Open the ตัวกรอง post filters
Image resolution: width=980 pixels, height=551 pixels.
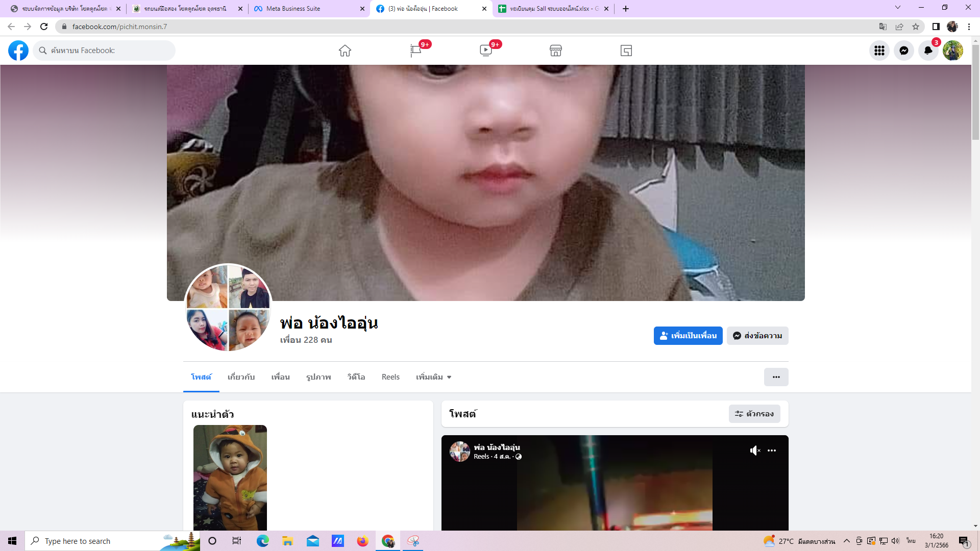[754, 414]
